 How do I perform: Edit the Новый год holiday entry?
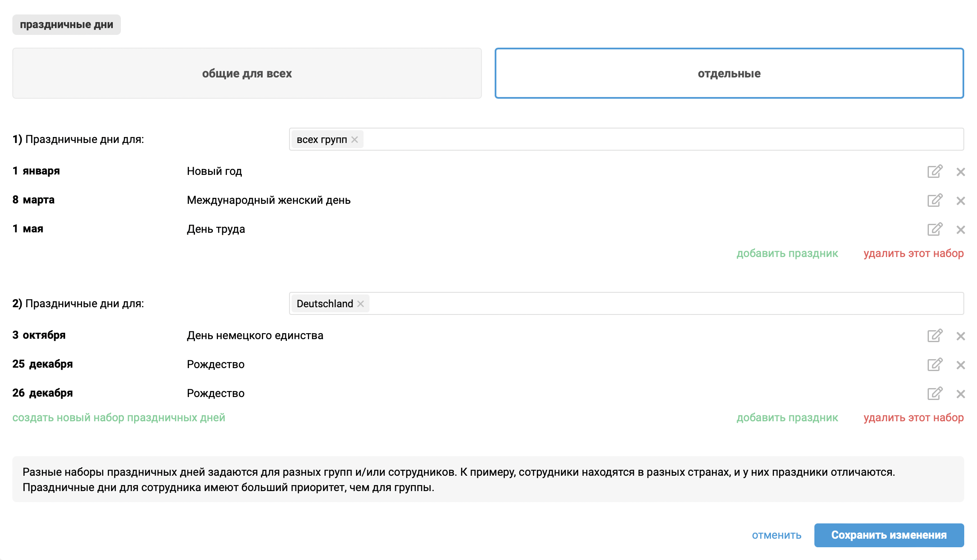[934, 171]
